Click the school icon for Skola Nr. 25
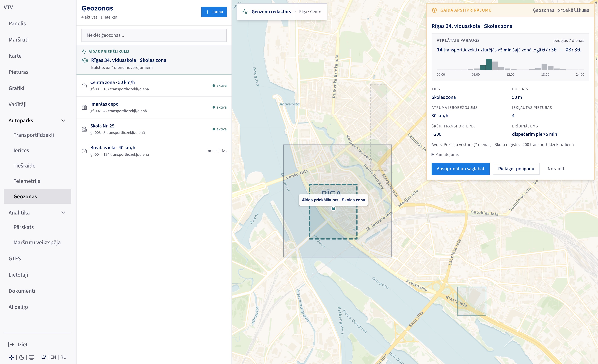The width and height of the screenshot is (598, 364). click(x=84, y=129)
